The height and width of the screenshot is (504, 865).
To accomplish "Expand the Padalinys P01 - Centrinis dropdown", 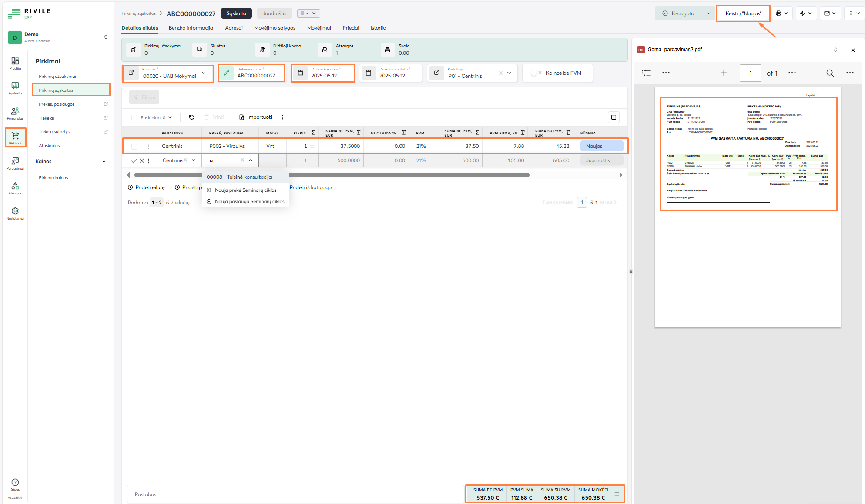I will tap(509, 73).
